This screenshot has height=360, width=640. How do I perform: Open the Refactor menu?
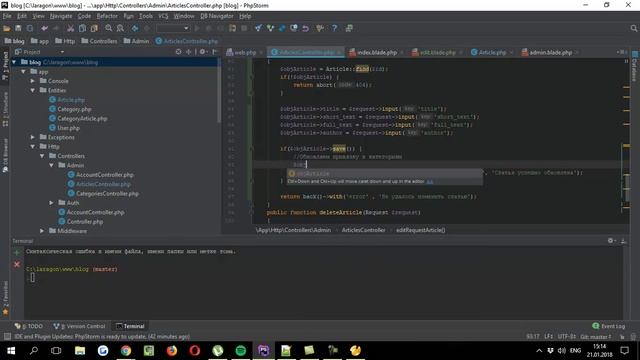coord(107,16)
